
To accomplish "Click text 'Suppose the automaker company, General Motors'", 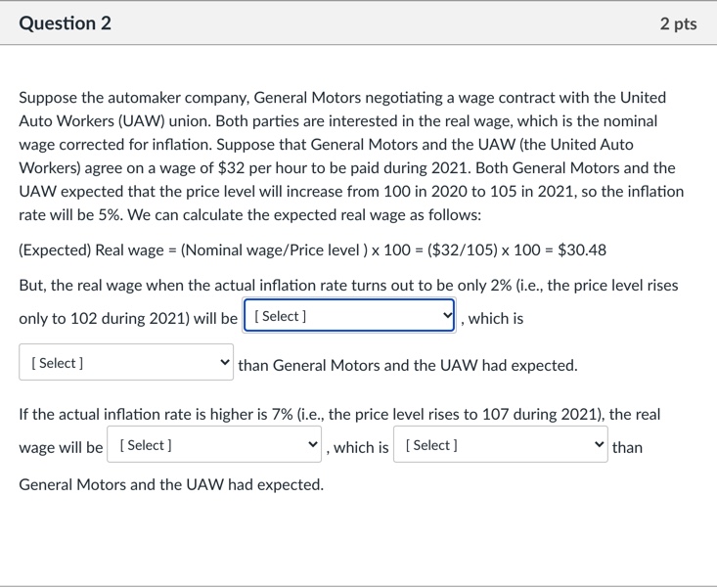I will pyautogui.click(x=190, y=98).
